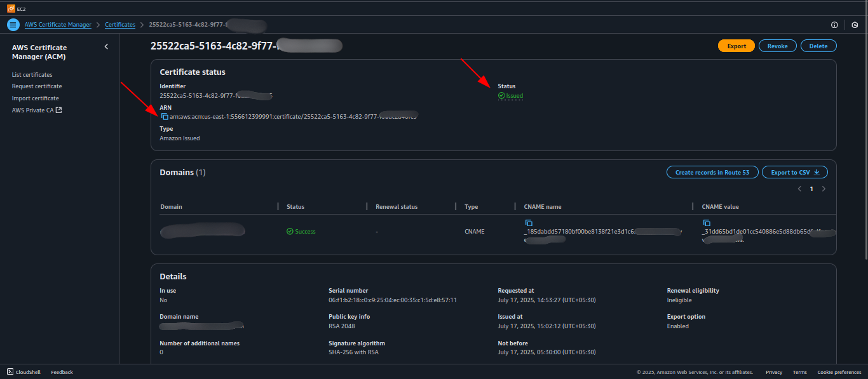Click the orange Export button
The height and width of the screenshot is (379, 868).
coord(736,46)
